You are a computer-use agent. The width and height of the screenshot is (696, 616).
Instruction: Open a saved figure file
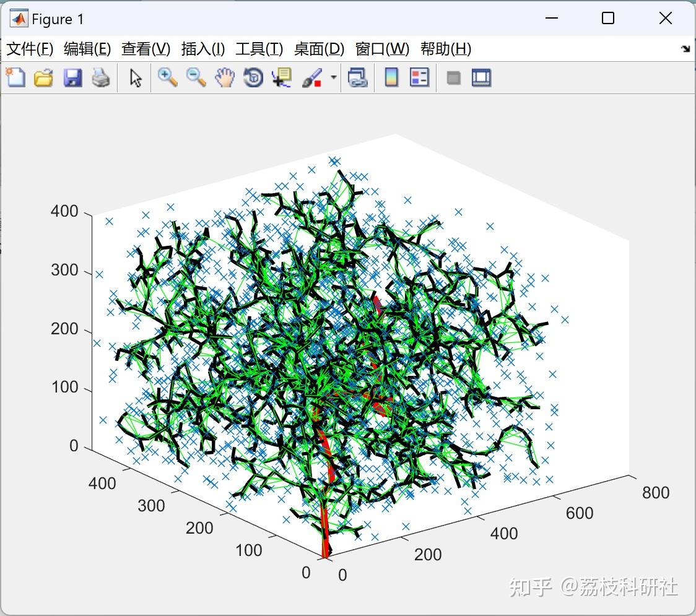(x=43, y=77)
